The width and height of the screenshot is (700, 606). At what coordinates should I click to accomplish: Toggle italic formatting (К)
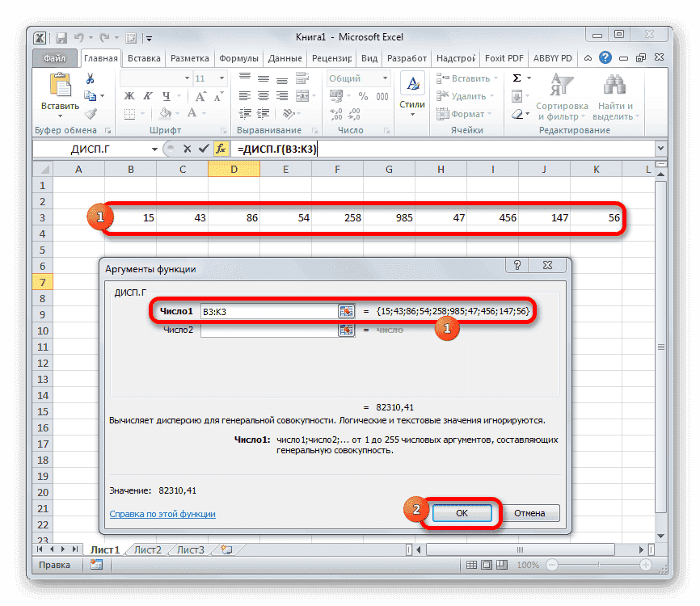click(146, 96)
